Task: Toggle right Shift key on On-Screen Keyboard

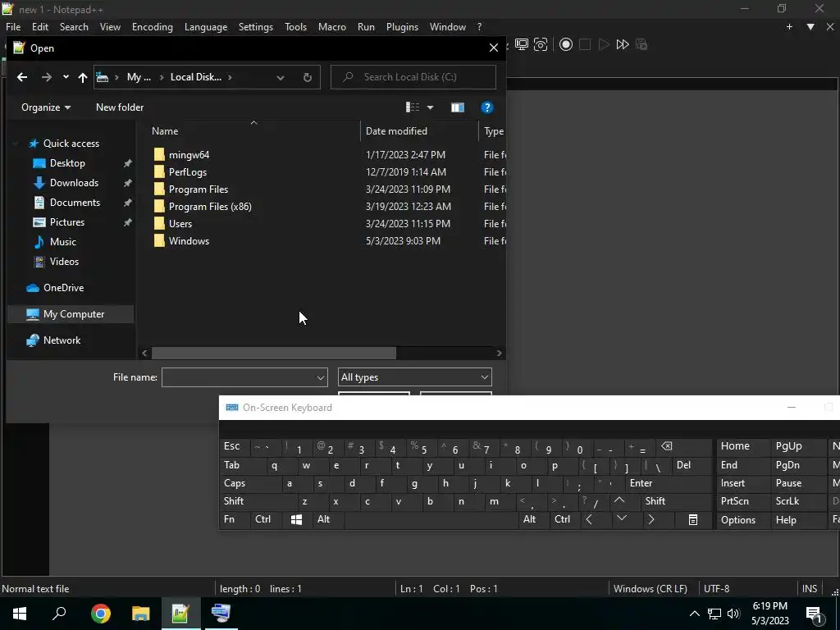Action: point(655,501)
